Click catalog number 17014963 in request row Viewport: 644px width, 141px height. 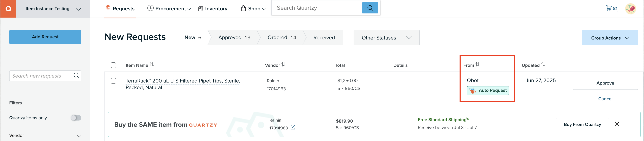click(276, 89)
